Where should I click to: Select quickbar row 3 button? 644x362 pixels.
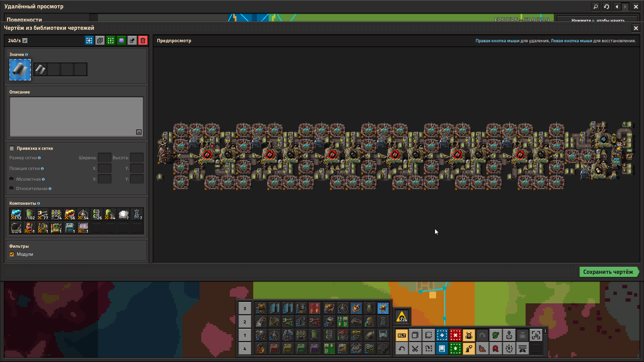point(245,308)
